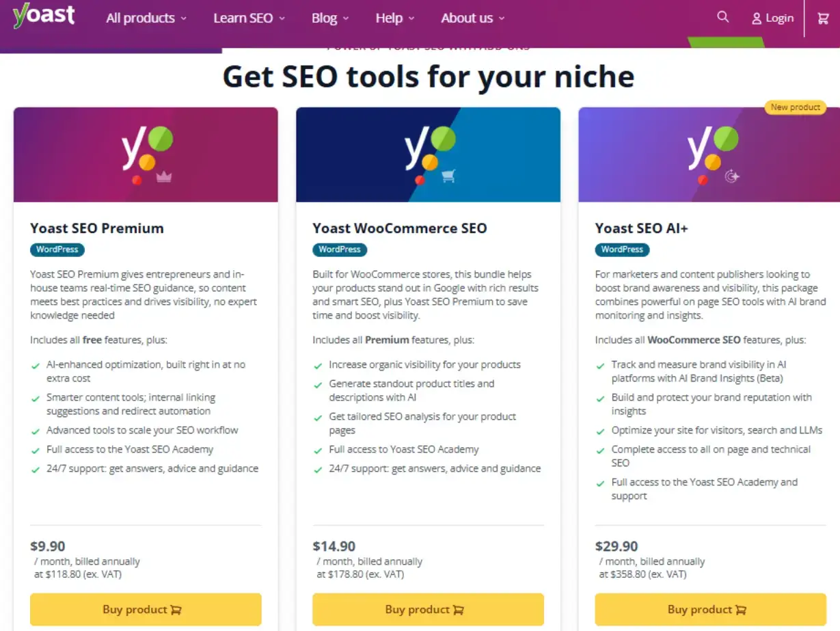Viewport: 840px width, 631px height.
Task: Click Buy product for Yoast WooCommerce SEO
Action: click(428, 609)
